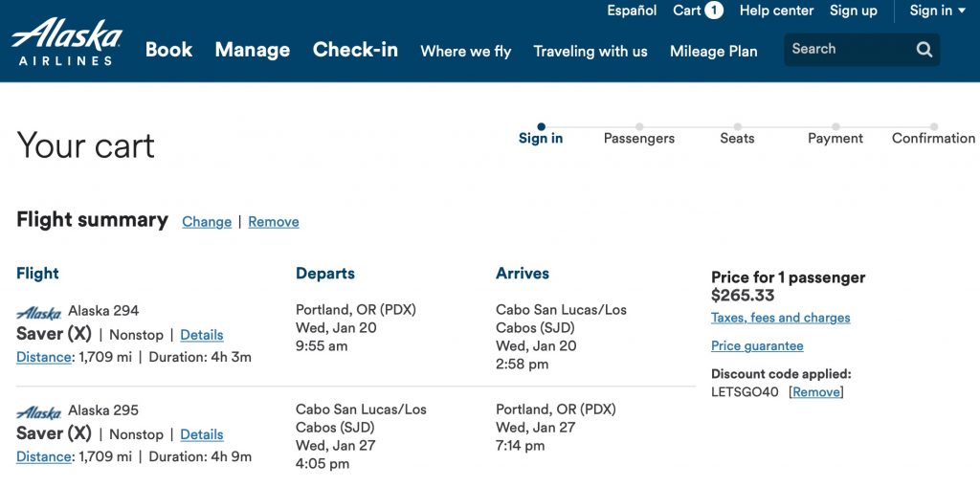Open the Where we fly menu
The height and width of the screenshot is (487, 980).
(x=466, y=52)
